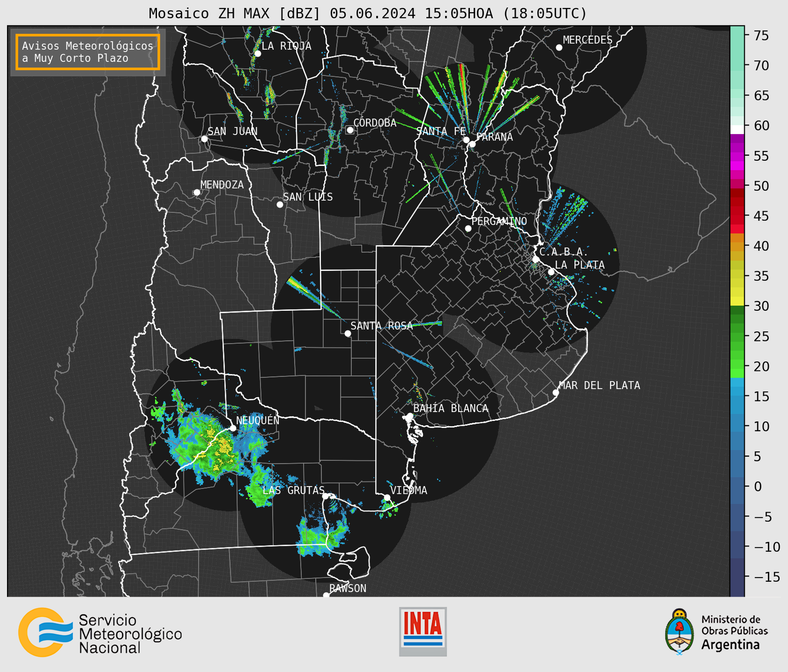Click the 75 dBZ value on color scale
788x672 pixels.
click(760, 36)
